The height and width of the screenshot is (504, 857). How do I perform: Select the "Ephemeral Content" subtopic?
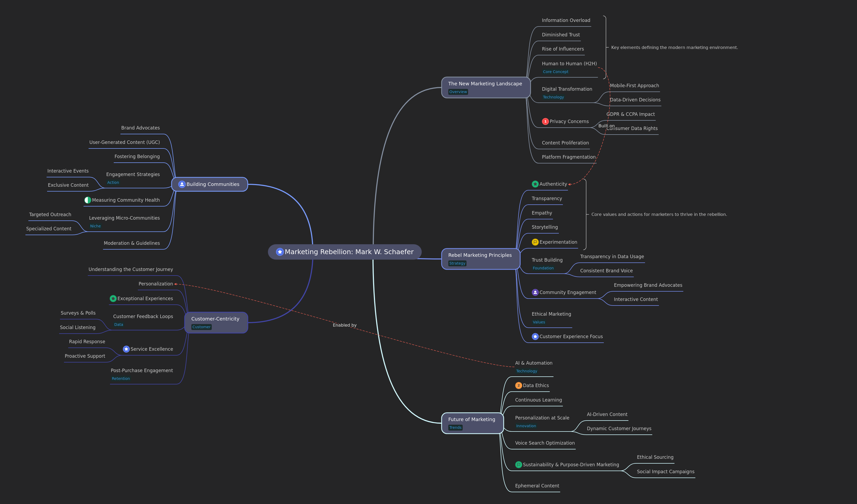click(x=537, y=486)
